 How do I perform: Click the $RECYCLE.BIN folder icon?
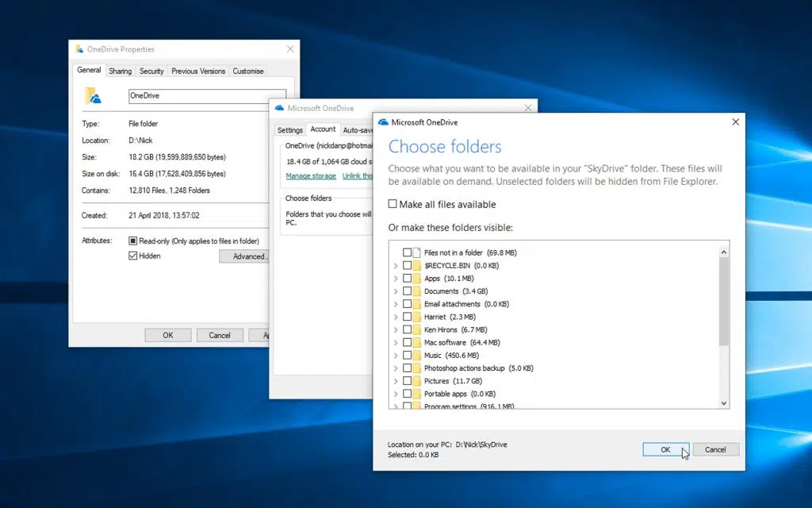coord(417,265)
